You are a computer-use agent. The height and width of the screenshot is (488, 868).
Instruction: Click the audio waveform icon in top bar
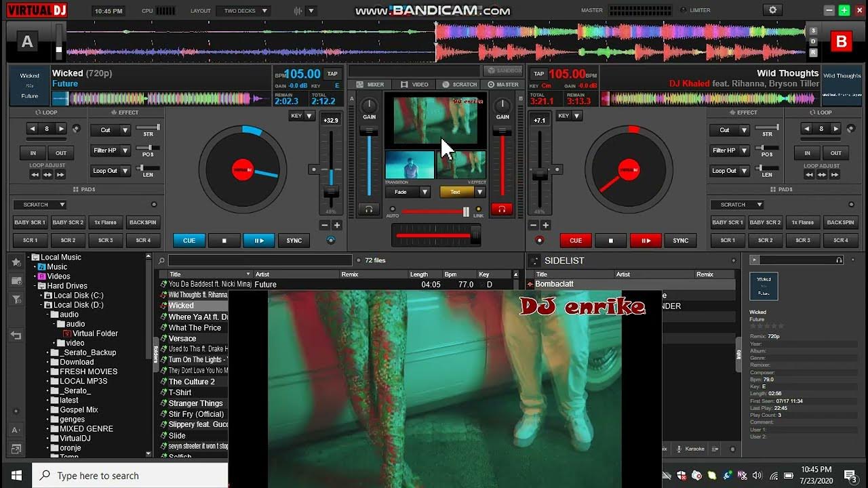pos(298,11)
